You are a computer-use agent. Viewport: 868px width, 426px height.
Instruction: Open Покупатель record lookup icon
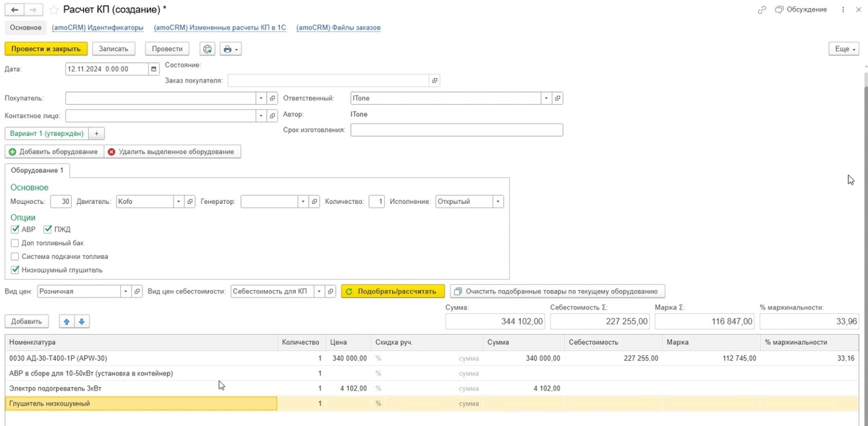tap(273, 98)
